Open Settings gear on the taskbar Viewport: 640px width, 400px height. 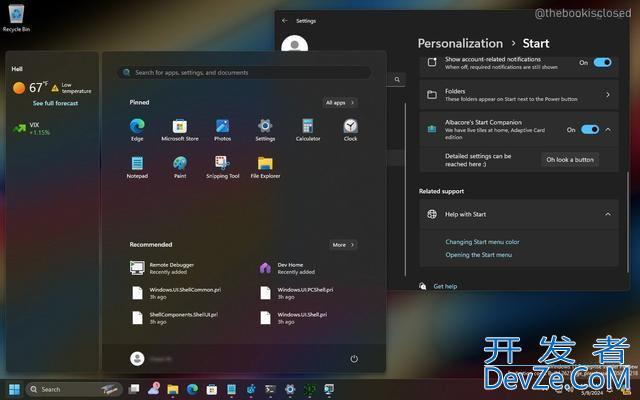coord(290,389)
